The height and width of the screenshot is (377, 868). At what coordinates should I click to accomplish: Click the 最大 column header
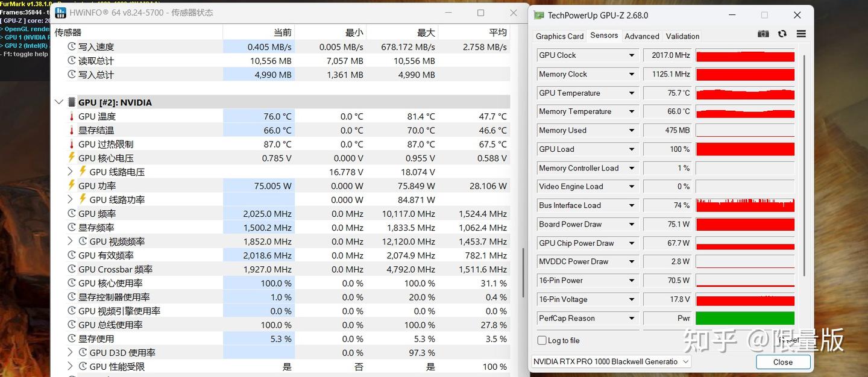(x=426, y=33)
